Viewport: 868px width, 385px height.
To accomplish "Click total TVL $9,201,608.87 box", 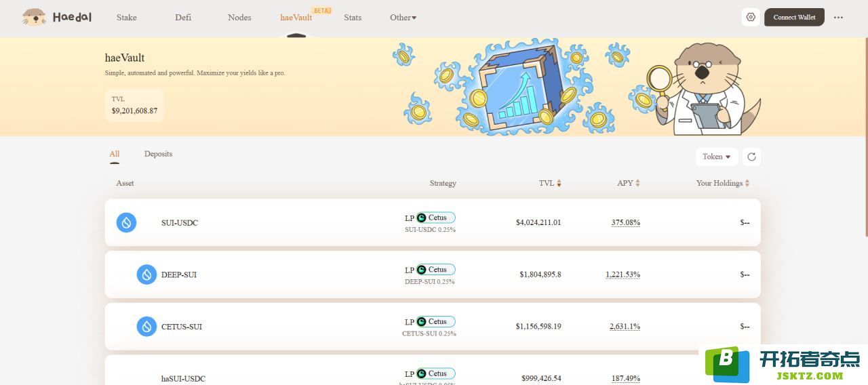I will 134,105.
